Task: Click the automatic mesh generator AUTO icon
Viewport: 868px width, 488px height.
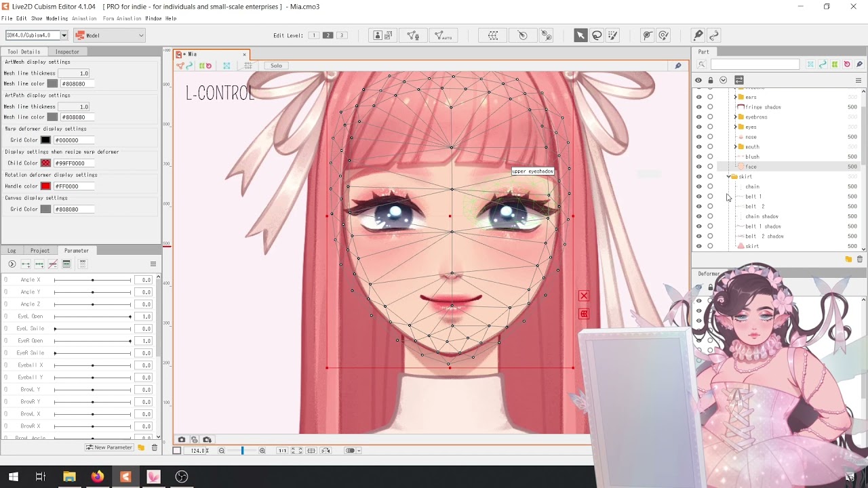Action: [x=443, y=35]
